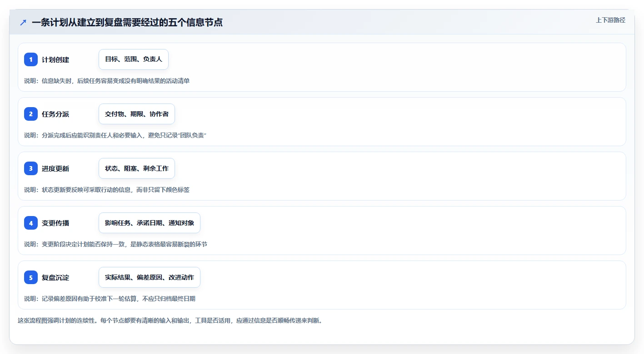This screenshot has height=354, width=644.
Task: Click the note starting 说明：分派完成后
Action: pyautogui.click(x=115, y=135)
